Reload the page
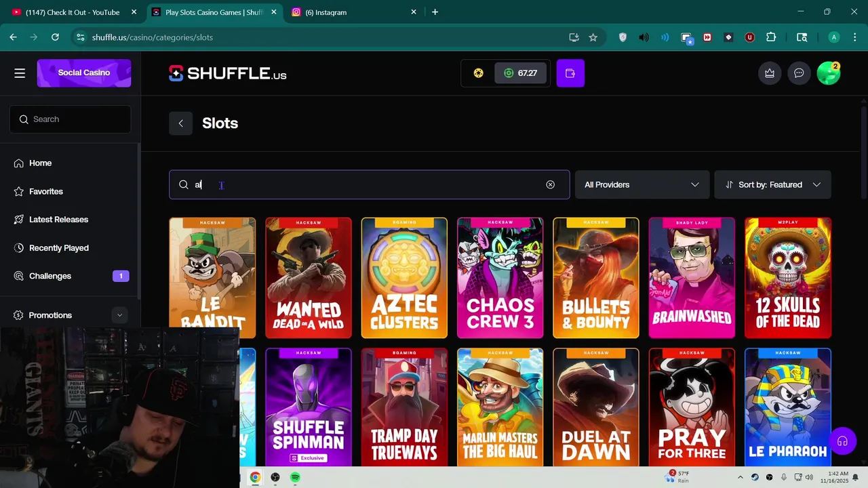The width and height of the screenshot is (868, 488). 55,37
